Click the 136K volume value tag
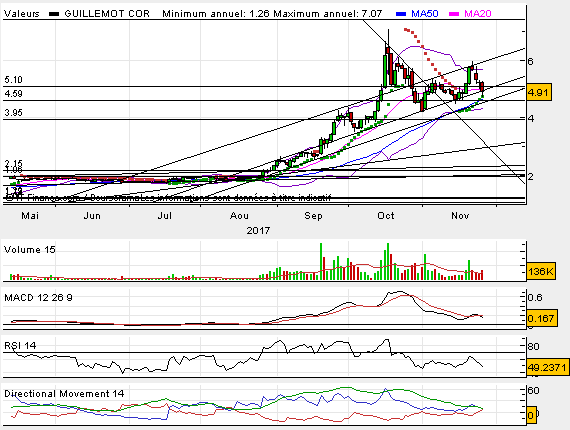The image size is (570, 430). point(541,271)
